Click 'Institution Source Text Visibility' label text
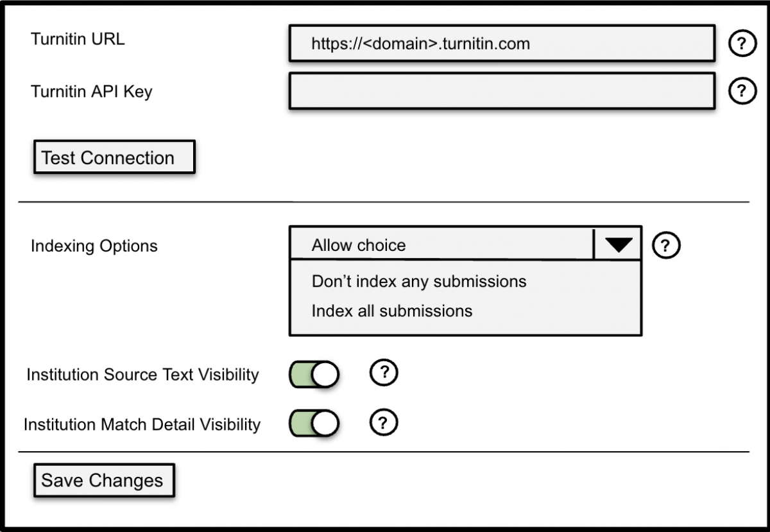Viewport: 770px width, 532px height. (142, 375)
